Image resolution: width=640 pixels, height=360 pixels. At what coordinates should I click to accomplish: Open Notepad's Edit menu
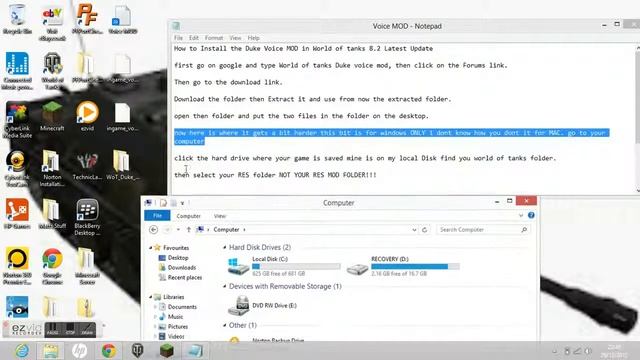(193, 38)
